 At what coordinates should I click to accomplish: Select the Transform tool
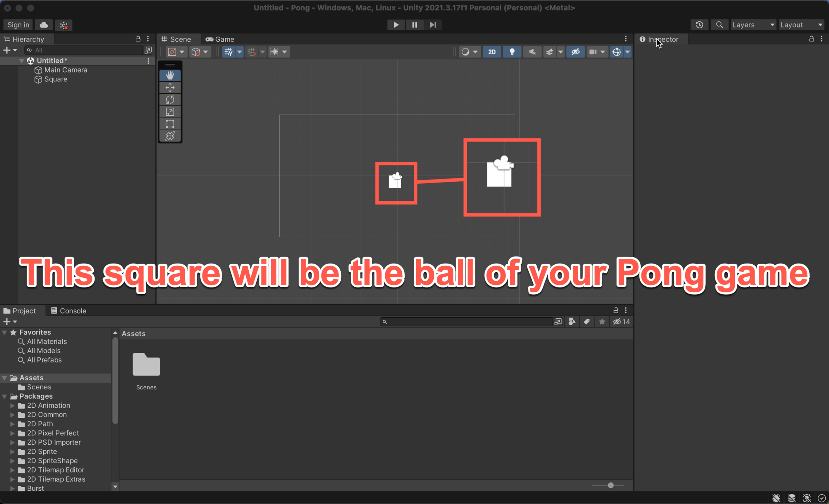pyautogui.click(x=170, y=136)
